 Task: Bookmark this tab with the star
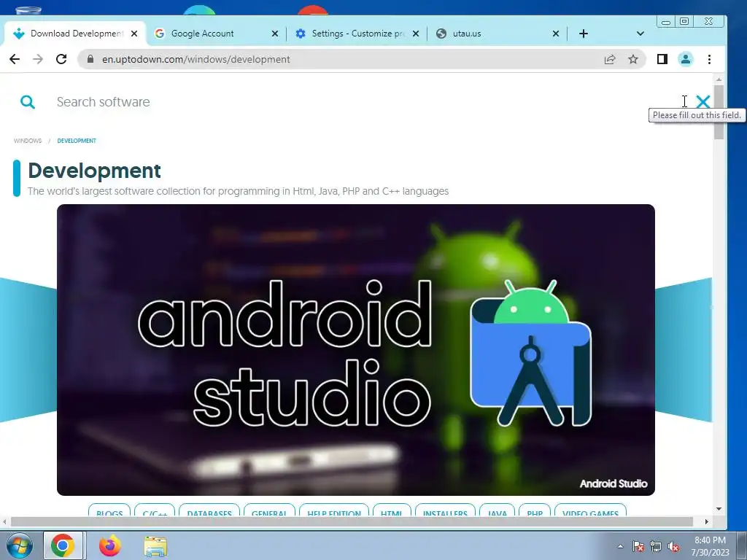[632, 59]
